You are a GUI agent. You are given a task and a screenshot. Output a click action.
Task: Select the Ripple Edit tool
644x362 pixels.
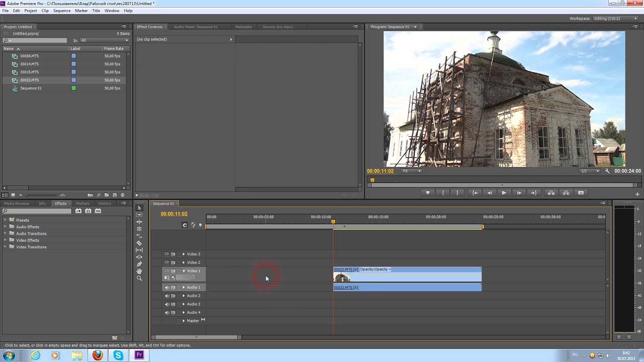(139, 222)
